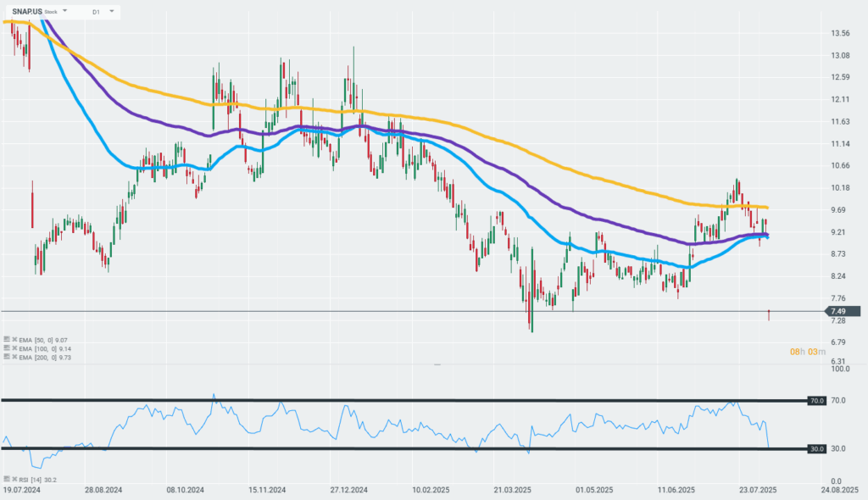Click the 08h 03m candle countdown timer

tap(808, 353)
